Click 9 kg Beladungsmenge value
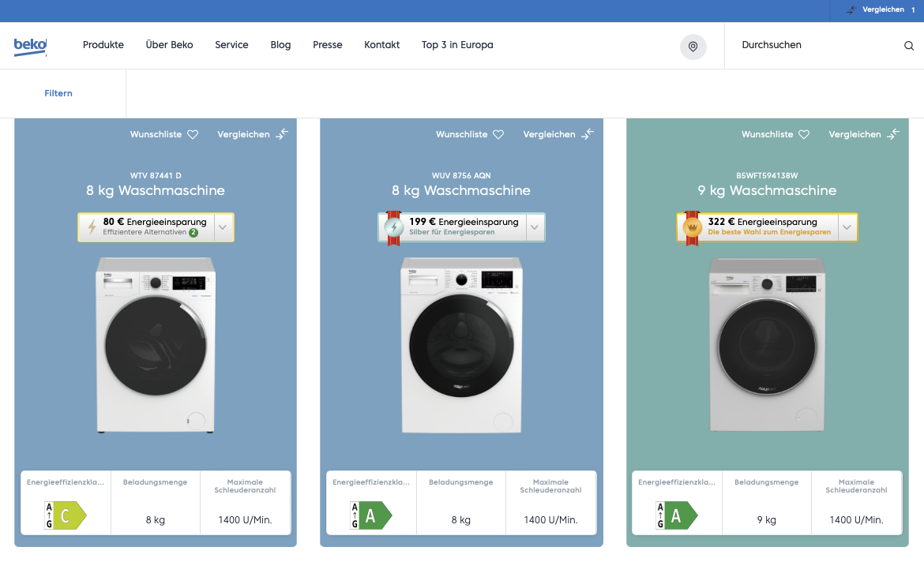This screenshot has height=562, width=924. coord(767,520)
